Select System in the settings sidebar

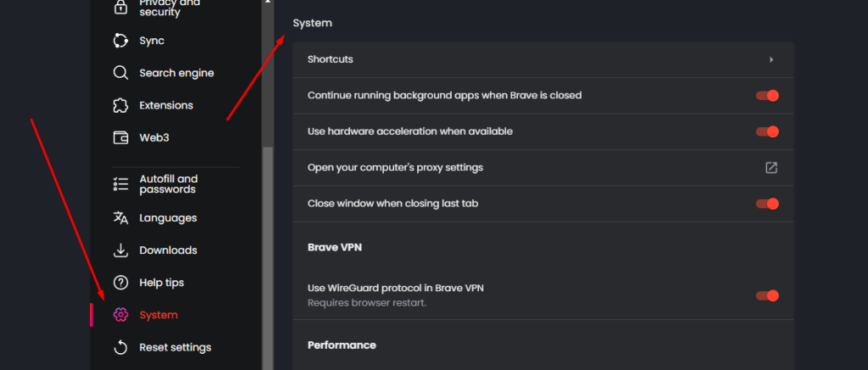(159, 315)
